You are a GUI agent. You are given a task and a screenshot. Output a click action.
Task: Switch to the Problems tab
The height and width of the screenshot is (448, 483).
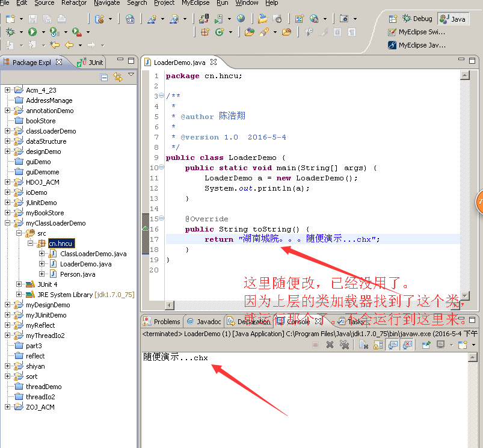[161, 322]
